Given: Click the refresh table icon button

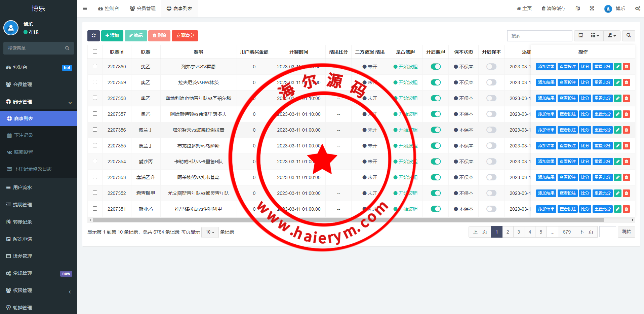Looking at the screenshot, I should click(x=93, y=36).
